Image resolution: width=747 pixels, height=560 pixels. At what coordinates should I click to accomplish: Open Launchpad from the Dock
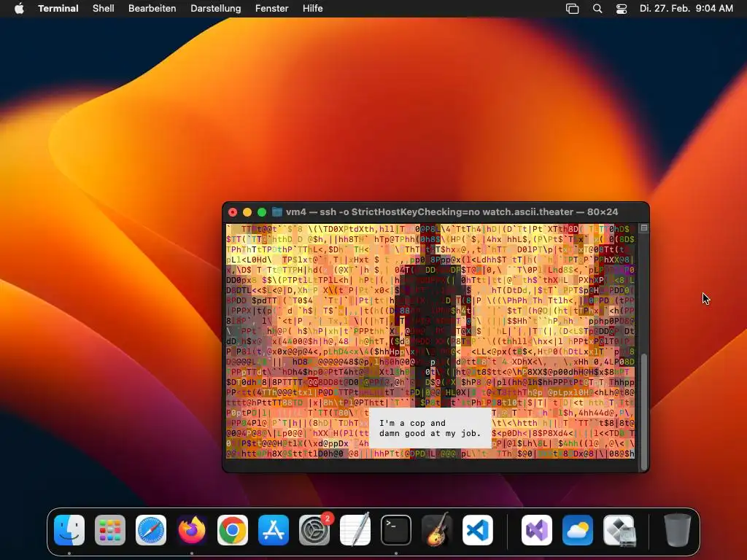(110, 530)
